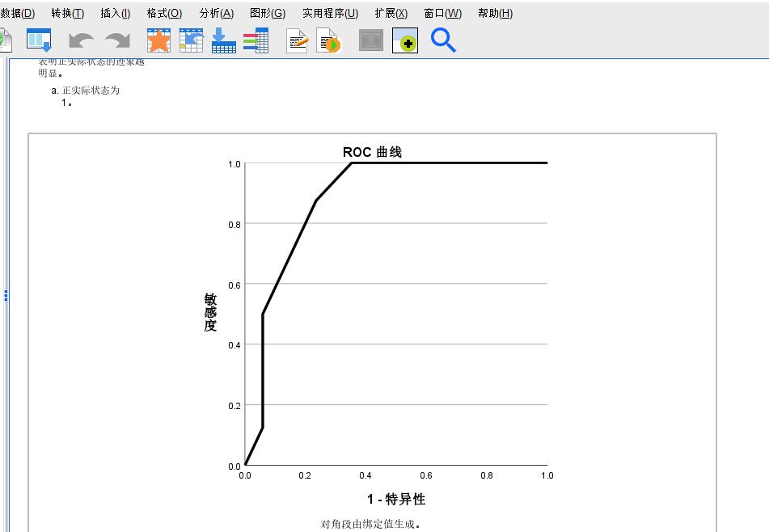This screenshot has height=532, width=769.
Task: Click the Designate window plus icon
Action: pos(405,40)
